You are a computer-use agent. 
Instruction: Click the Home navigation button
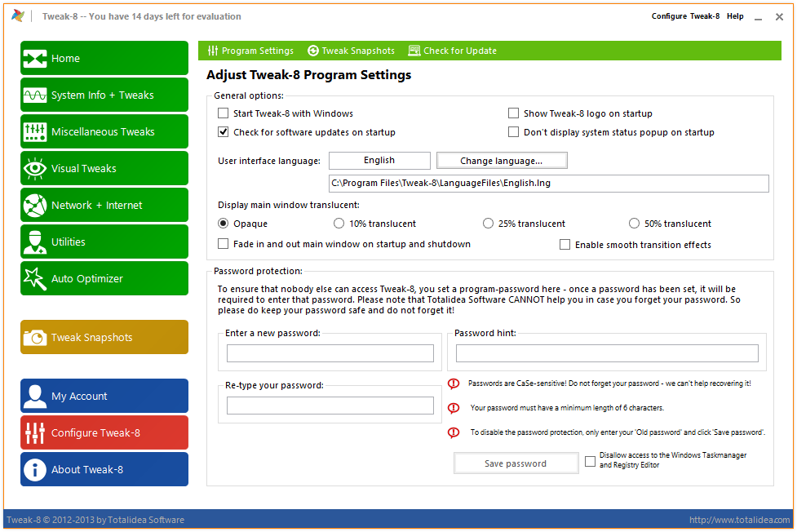point(104,59)
